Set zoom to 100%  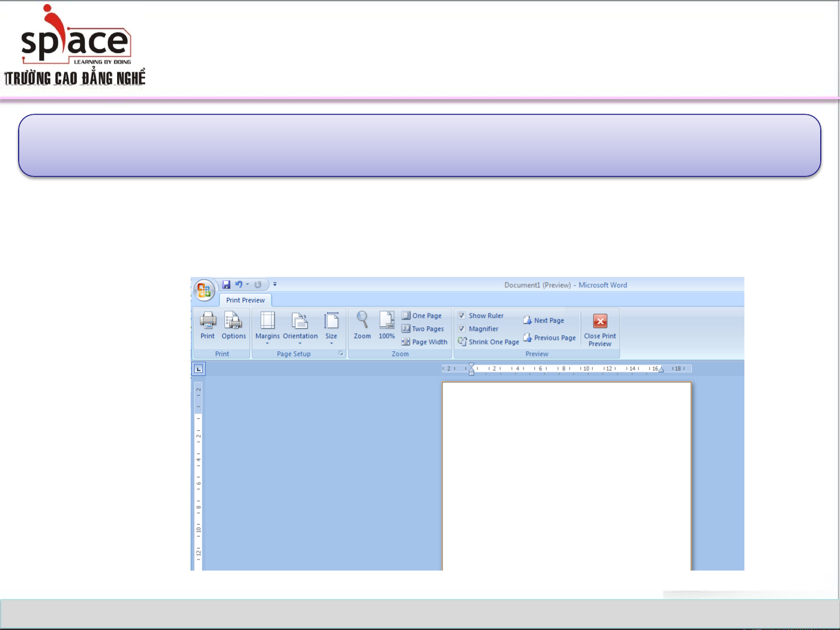coord(386,321)
